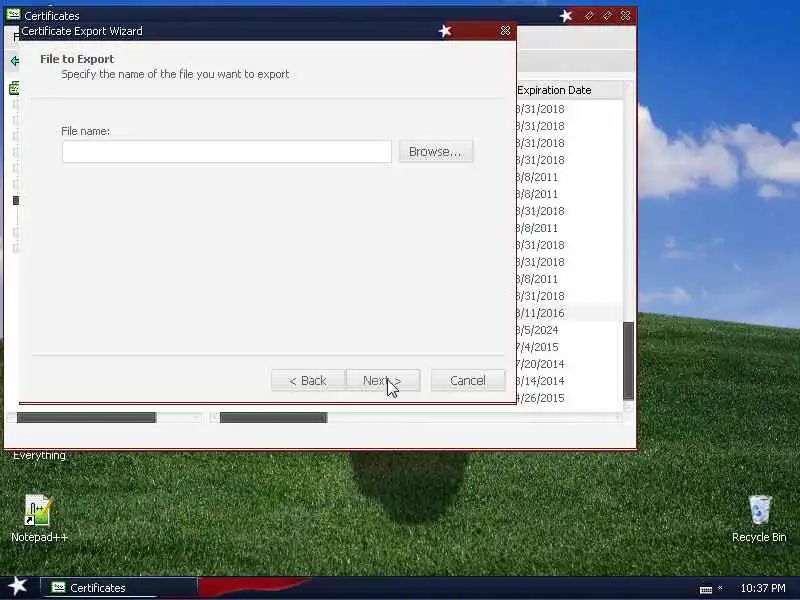Go to previous step with Back
The width and height of the screenshot is (800, 600).
coord(308,381)
